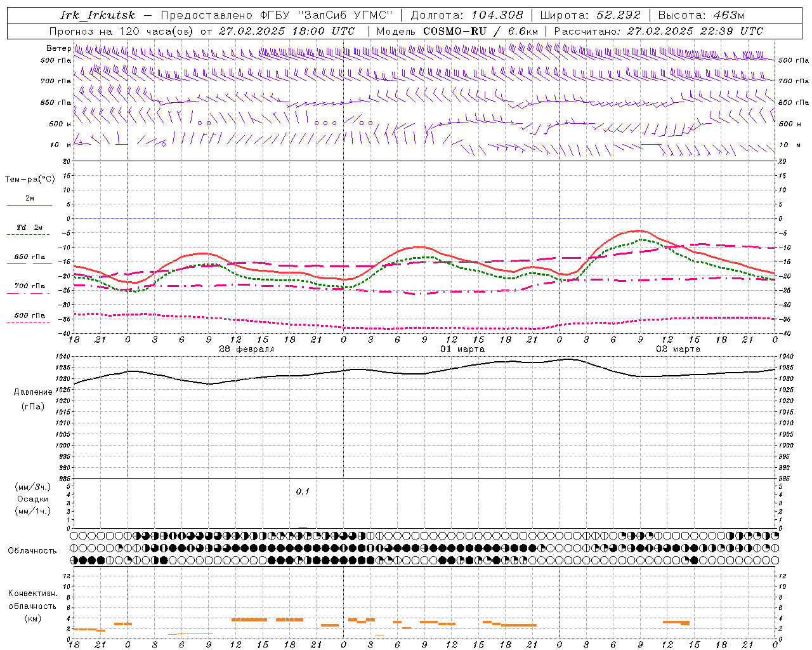Click the 'Модель COSMO-RU / 6.6км' label
The image size is (812, 650).
pyautogui.click(x=457, y=31)
